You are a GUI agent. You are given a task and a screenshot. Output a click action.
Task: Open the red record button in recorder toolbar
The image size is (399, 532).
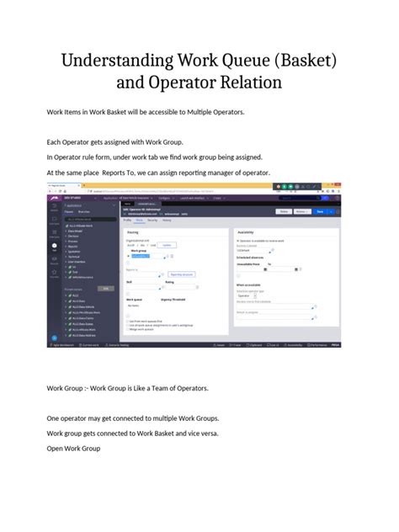click(x=279, y=187)
